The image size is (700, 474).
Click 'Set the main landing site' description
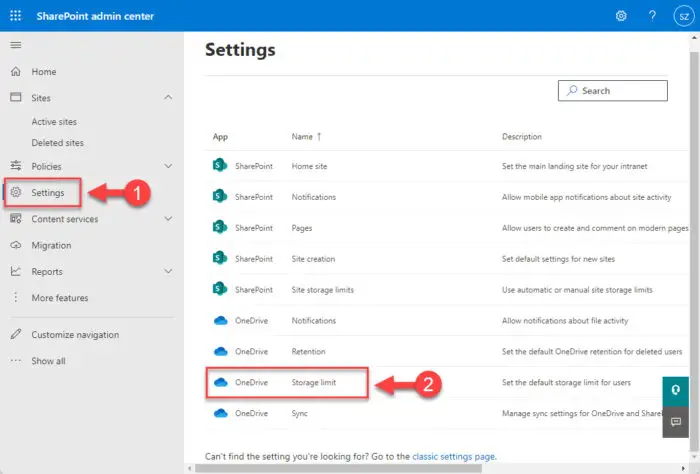point(574,166)
